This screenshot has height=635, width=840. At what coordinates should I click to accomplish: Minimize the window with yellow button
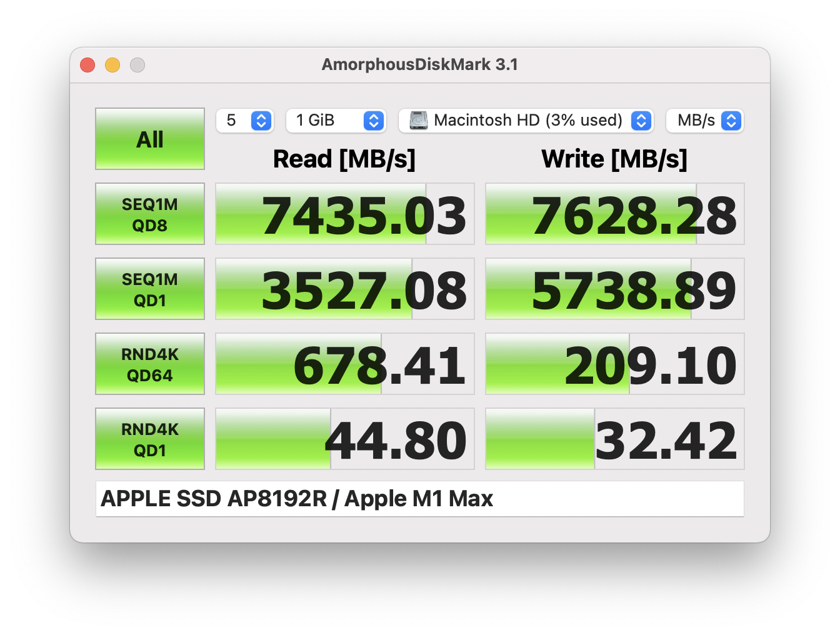coord(112,65)
